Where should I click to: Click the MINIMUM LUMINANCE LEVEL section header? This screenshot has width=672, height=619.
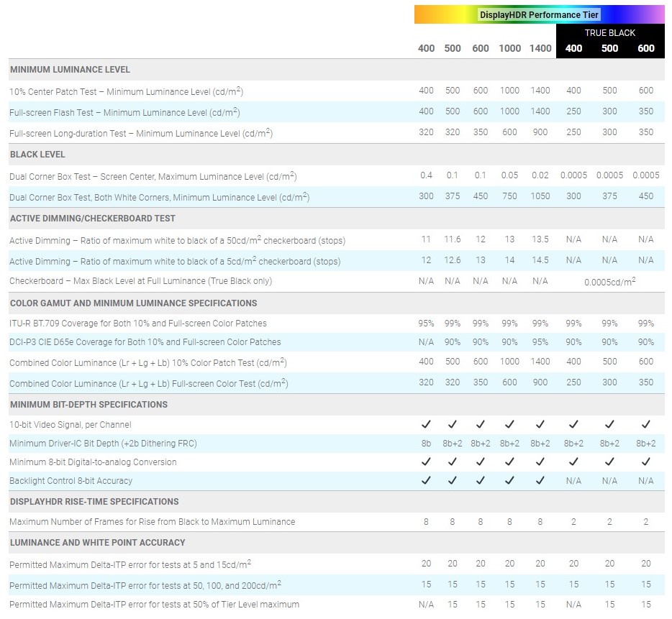(70, 70)
